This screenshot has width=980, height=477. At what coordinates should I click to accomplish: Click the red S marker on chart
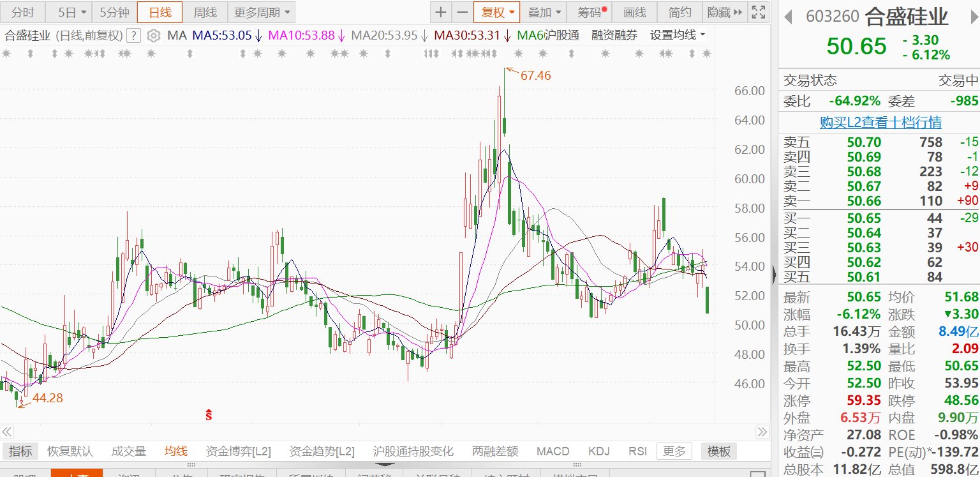[208, 415]
